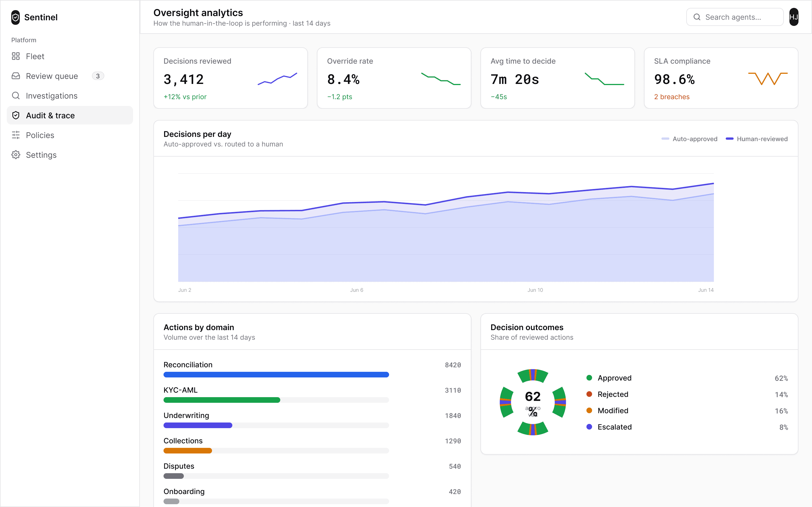The height and width of the screenshot is (507, 812).
Task: Toggle Human-reviewed series in chart legend
Action: (x=757, y=139)
